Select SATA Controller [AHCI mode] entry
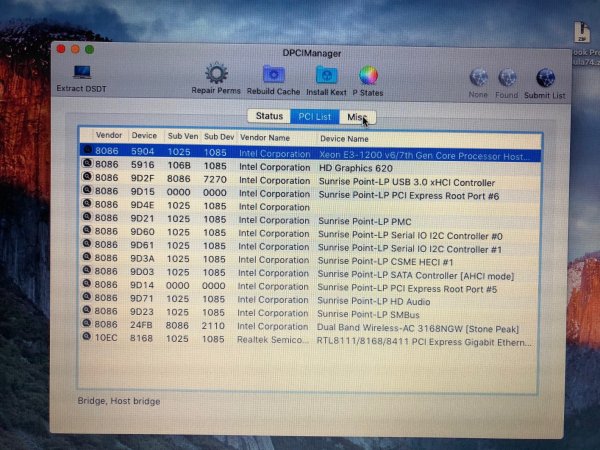Viewport: 600px width, 450px height. [416, 276]
